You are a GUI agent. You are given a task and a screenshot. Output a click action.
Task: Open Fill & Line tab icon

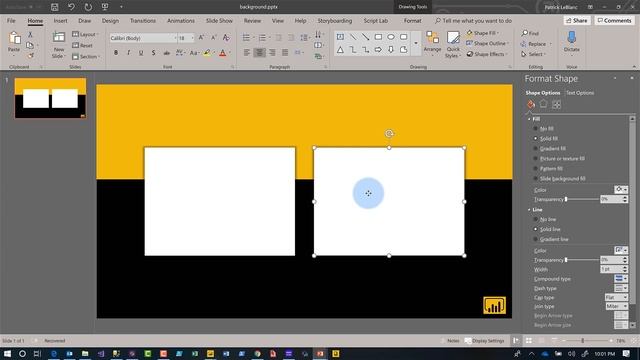coord(531,105)
